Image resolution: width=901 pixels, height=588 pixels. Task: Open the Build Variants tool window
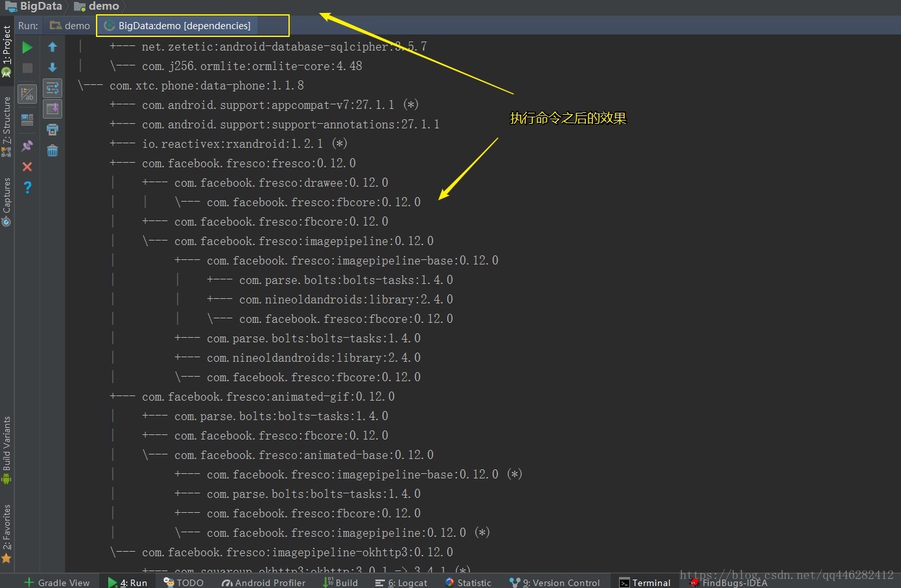click(6, 451)
